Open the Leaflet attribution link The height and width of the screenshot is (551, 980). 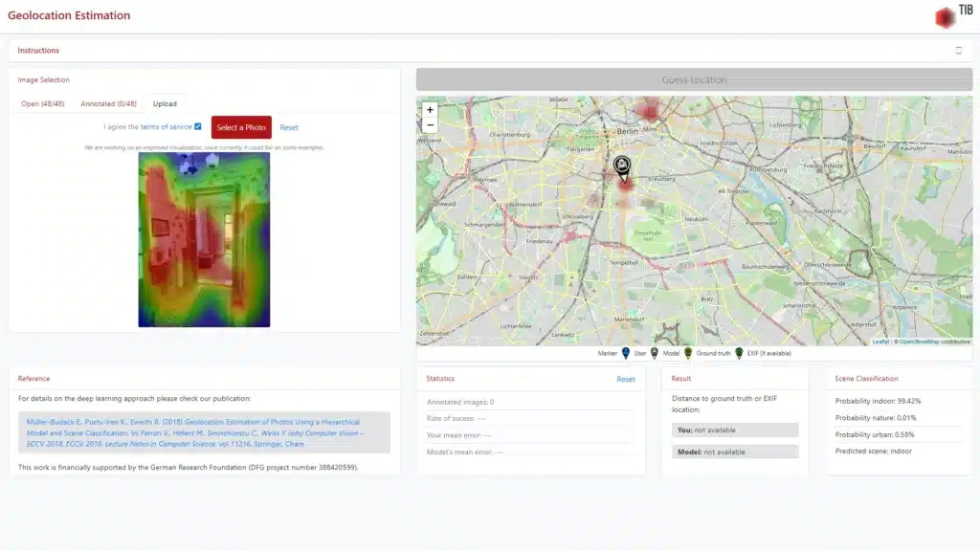pos(880,342)
